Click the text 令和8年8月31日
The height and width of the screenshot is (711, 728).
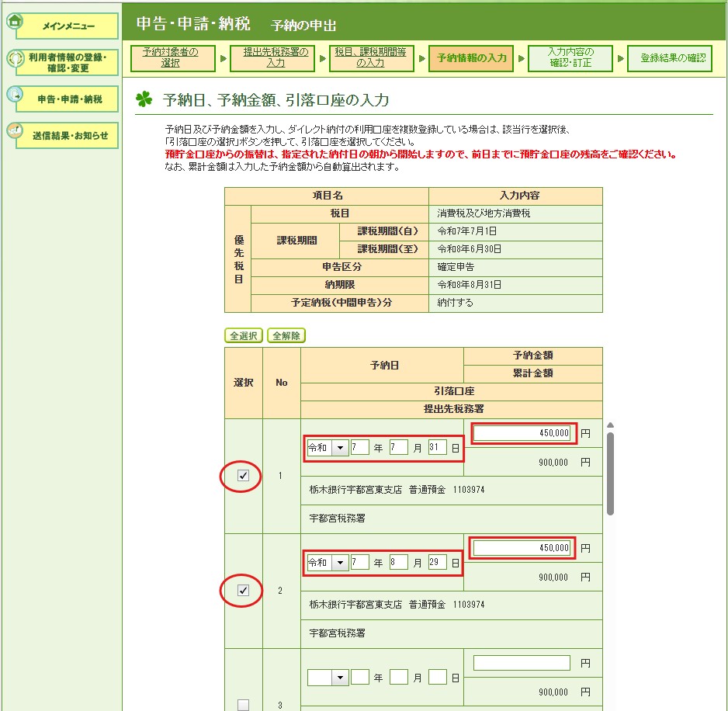click(x=469, y=284)
